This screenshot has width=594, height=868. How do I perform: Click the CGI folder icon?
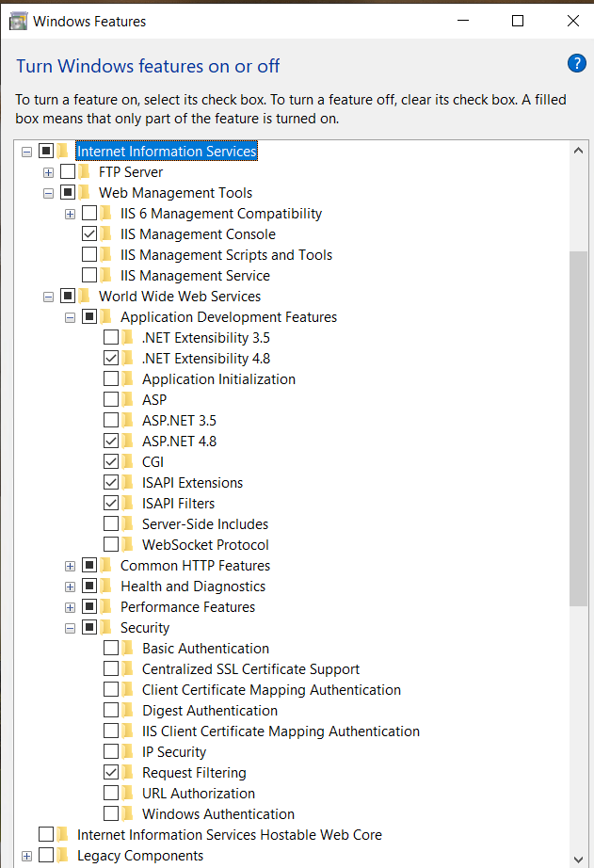pyautogui.click(x=127, y=461)
